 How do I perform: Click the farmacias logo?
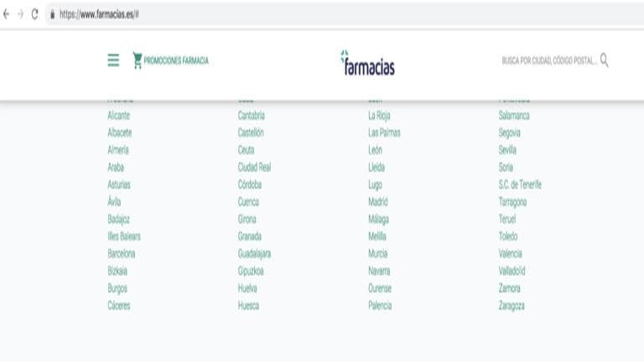[367, 63]
